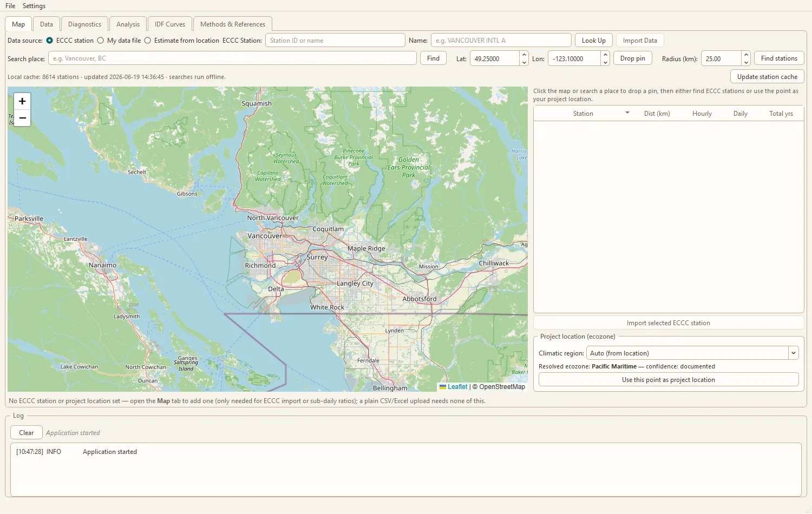
Task: Click Bellingham label on the map
Action: 390,388
